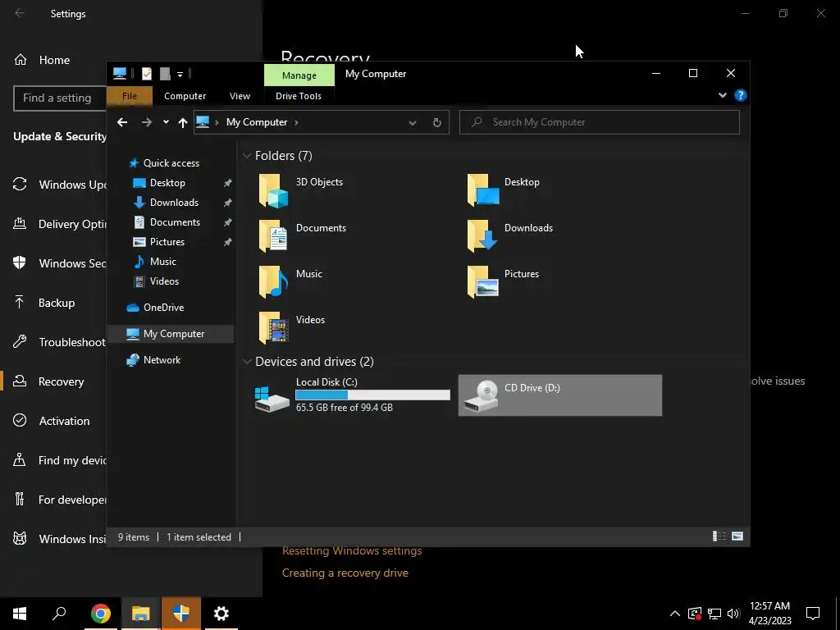Open the File menu
The width and height of the screenshot is (840, 630).
tap(130, 96)
